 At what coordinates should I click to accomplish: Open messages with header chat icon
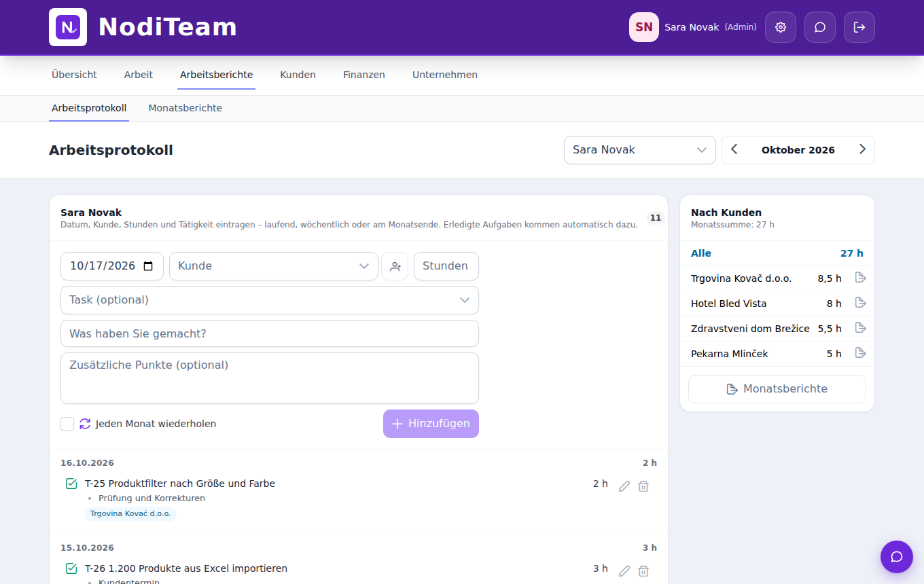[x=820, y=27]
